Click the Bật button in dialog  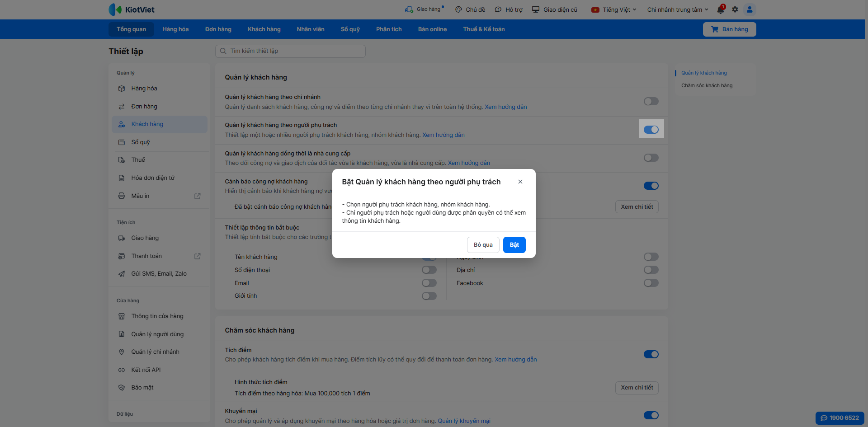coord(514,245)
